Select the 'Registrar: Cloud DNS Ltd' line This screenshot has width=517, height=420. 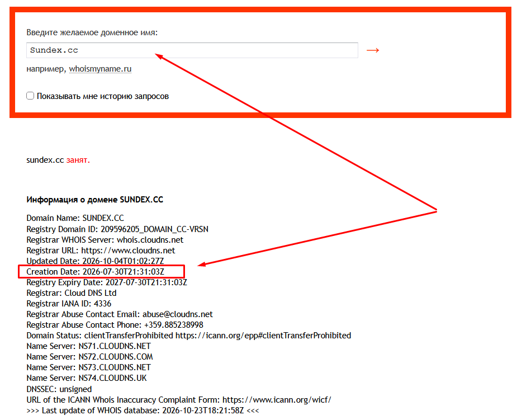(x=72, y=293)
